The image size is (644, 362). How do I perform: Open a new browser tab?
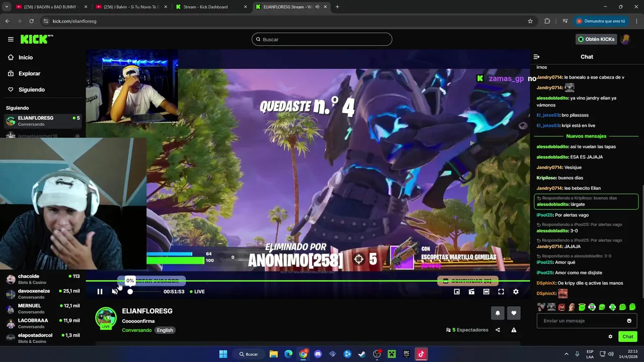click(x=337, y=7)
